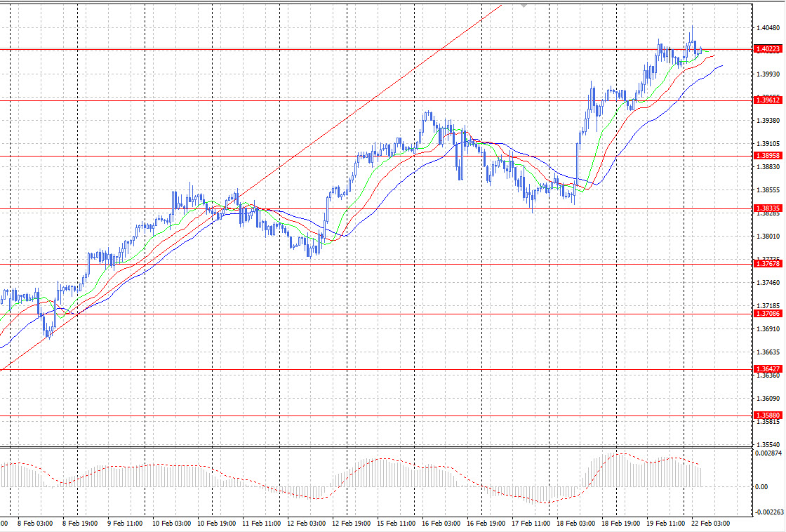Click the 1.38010 price scale value
Image resolution: width=786 pixels, height=532 pixels.
click(x=768, y=236)
